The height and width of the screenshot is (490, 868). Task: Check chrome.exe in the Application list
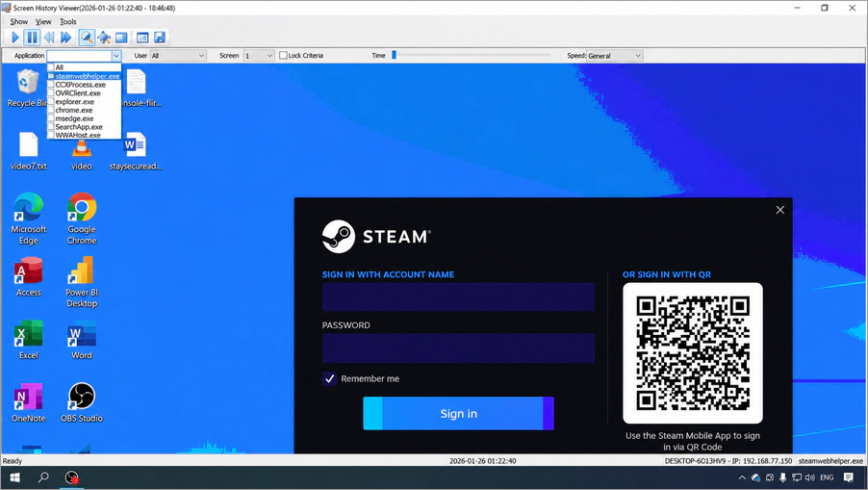coord(51,110)
